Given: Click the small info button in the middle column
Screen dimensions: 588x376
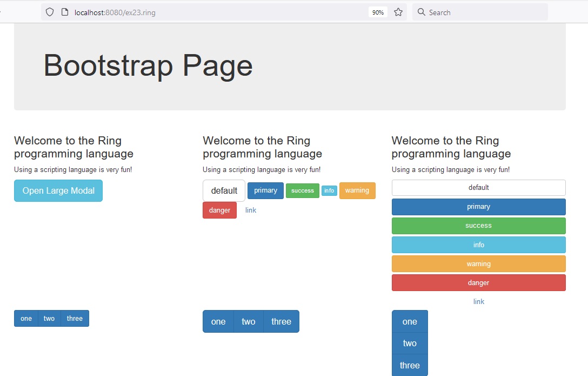Looking at the screenshot, I should point(329,190).
